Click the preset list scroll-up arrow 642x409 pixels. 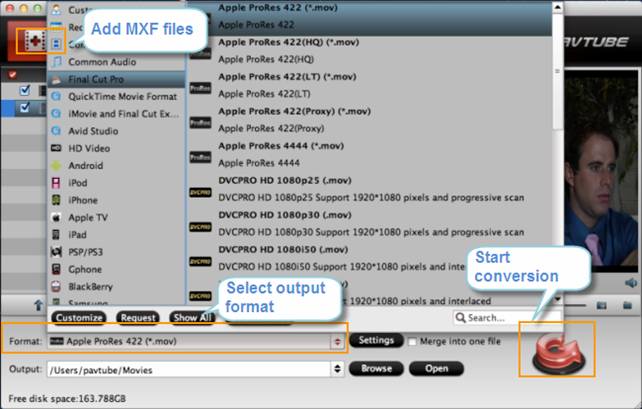pos(558,7)
